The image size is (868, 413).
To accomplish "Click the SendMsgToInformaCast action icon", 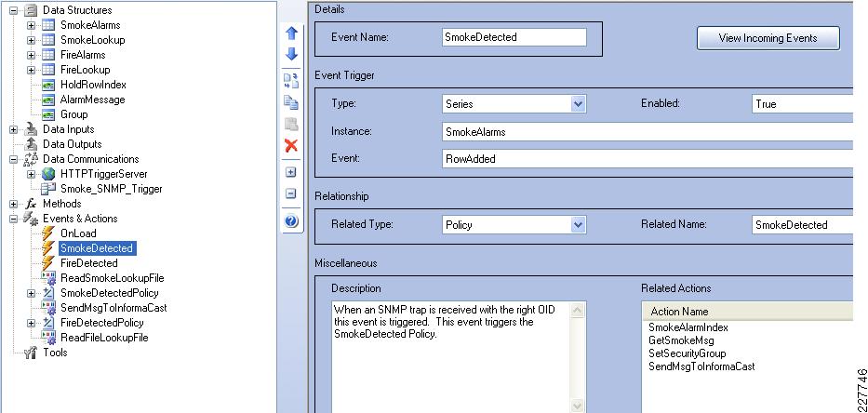I will tap(48, 308).
